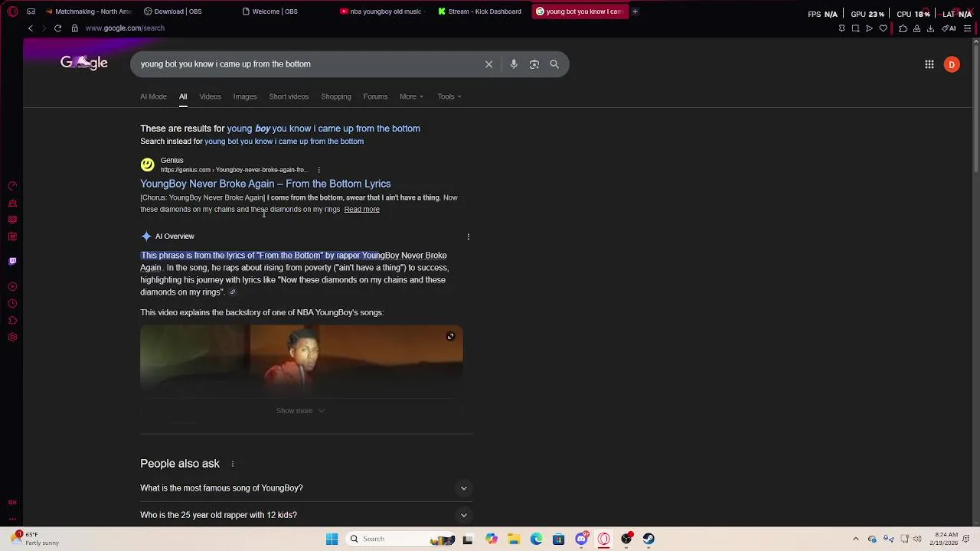Image resolution: width=980 pixels, height=551 pixels.
Task: Open corrected 'young boy you know' results link
Action: [x=323, y=129]
